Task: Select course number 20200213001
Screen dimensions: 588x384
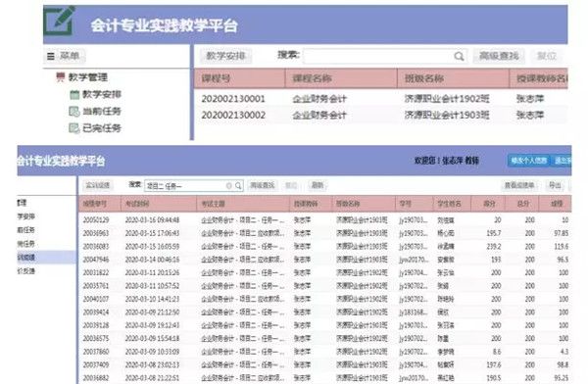Action: pos(233,99)
